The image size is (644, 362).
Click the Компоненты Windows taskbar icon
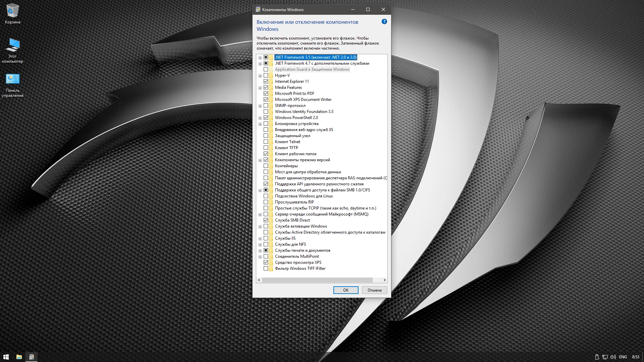(32, 357)
